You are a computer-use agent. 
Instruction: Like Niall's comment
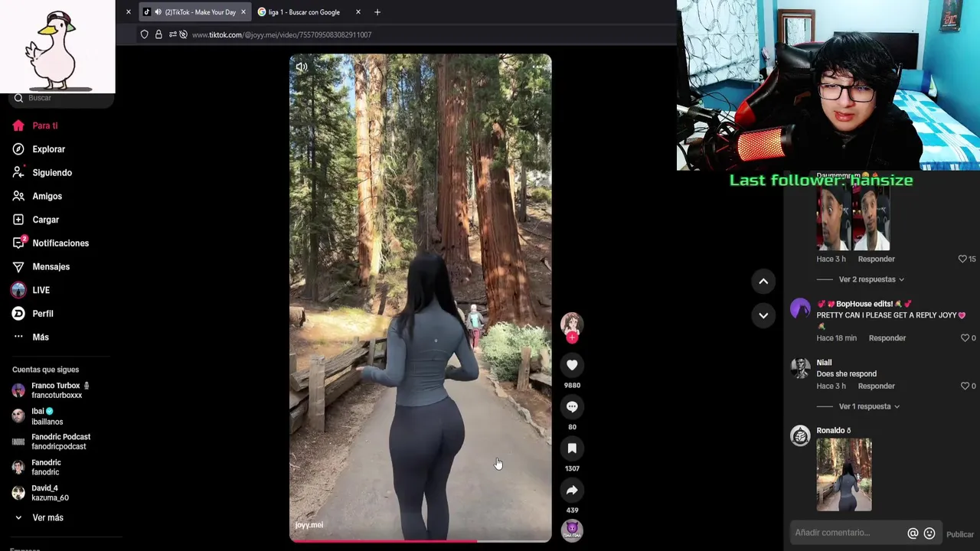coord(965,386)
